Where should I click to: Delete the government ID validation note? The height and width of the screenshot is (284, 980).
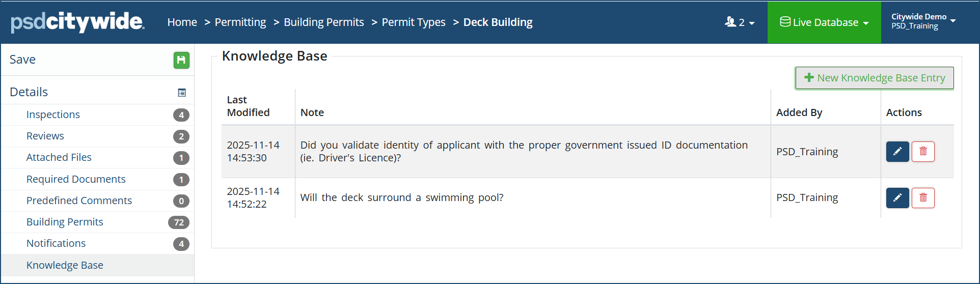point(923,152)
